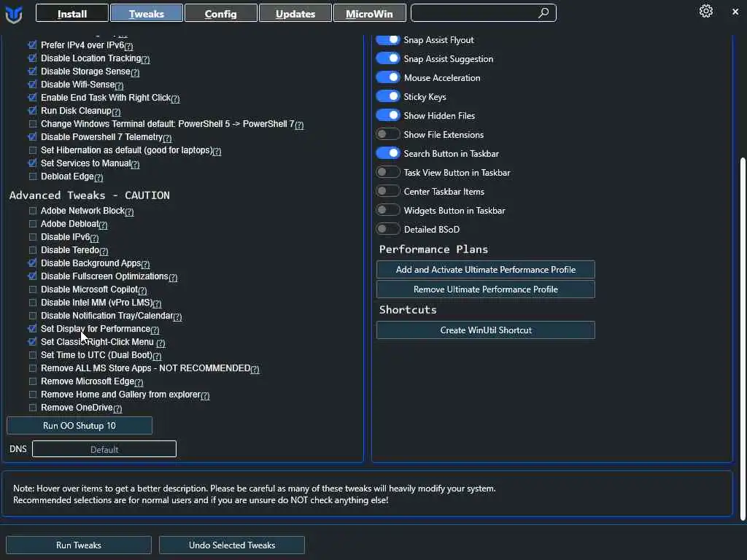Screen dimensions: 747x560
Task: Click the vertical scrollbar thumb
Action: coord(743,339)
